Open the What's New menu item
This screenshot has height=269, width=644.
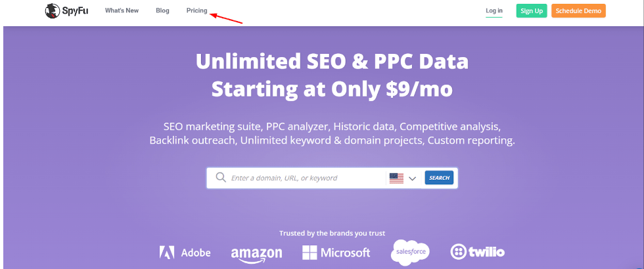(122, 10)
